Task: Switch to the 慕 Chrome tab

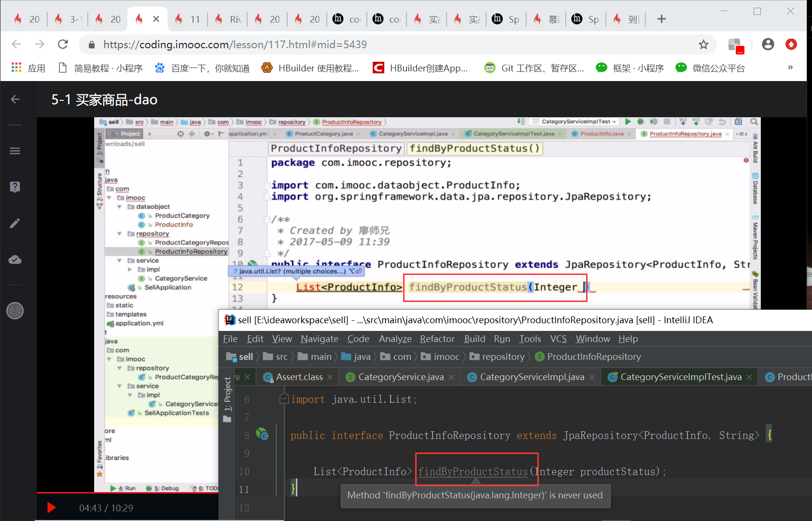Action: point(547,19)
